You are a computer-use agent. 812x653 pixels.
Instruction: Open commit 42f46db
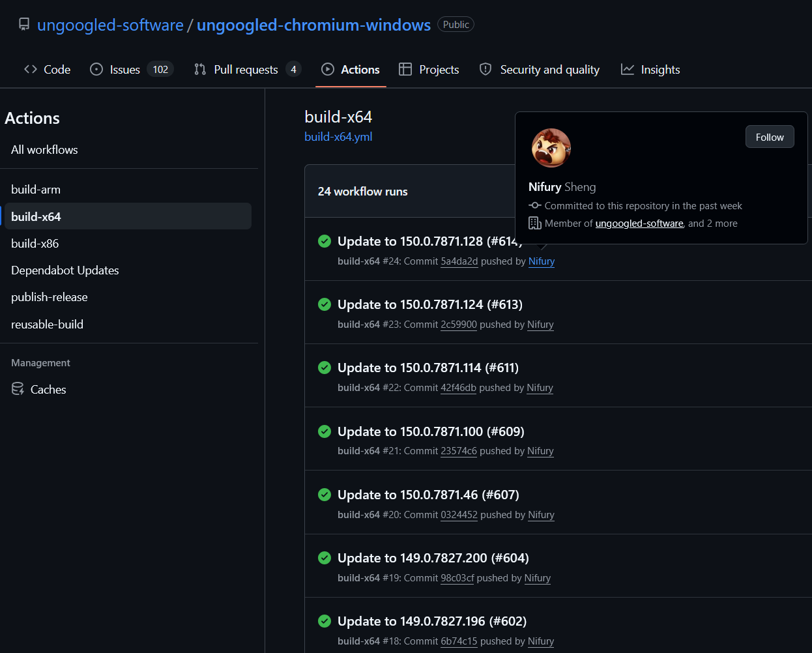(x=458, y=388)
